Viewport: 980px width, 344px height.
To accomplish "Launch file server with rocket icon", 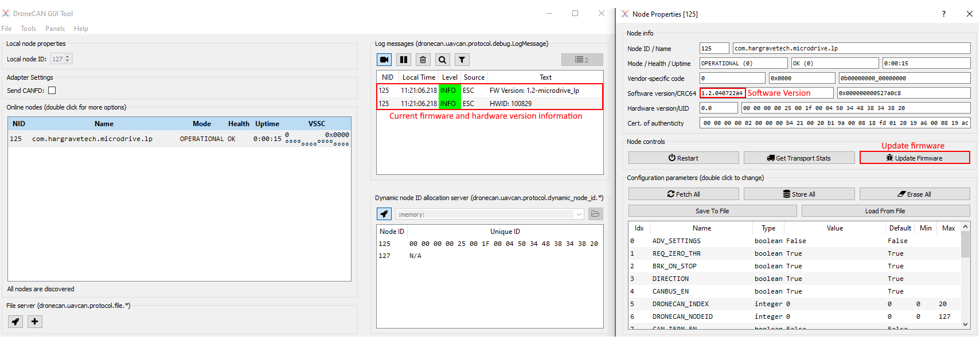I will tap(15, 322).
